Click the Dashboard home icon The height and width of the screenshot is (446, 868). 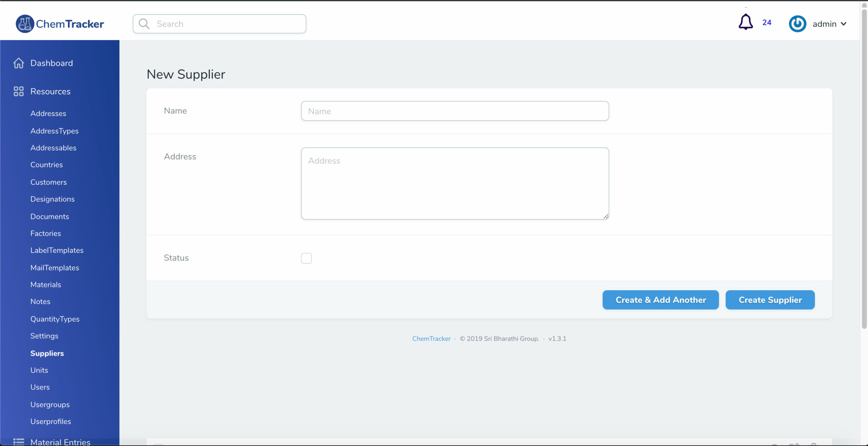point(19,63)
